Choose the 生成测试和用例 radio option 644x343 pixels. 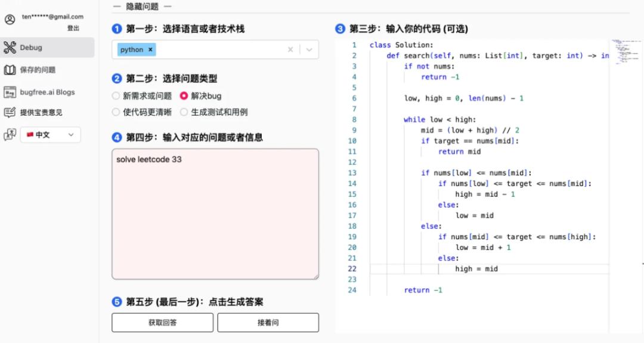click(184, 112)
